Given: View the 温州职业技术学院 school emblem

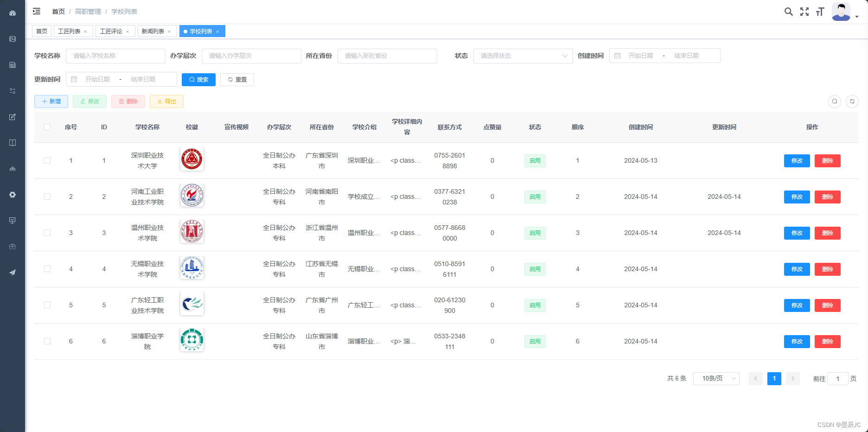Looking at the screenshot, I should pos(192,232).
